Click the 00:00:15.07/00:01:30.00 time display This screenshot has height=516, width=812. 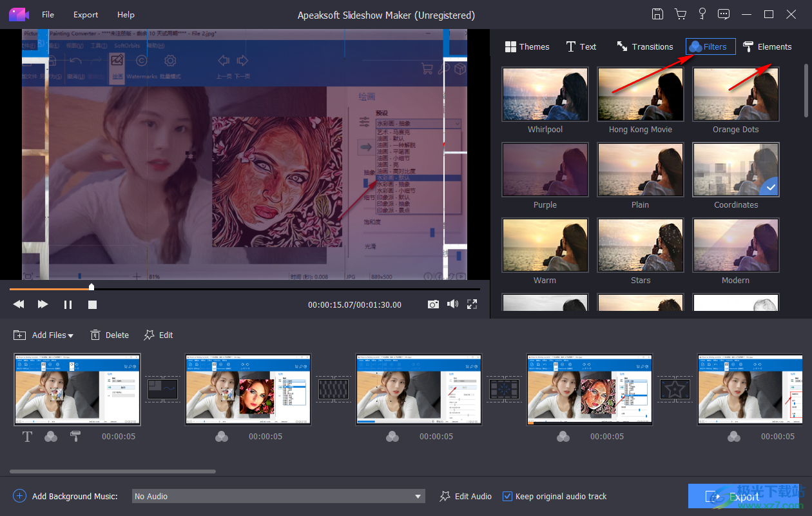(x=354, y=304)
